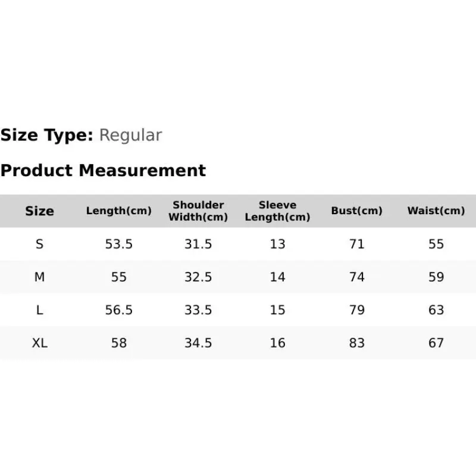476x476 pixels.
Task: Click the Length(cm) column header
Action: (119, 211)
